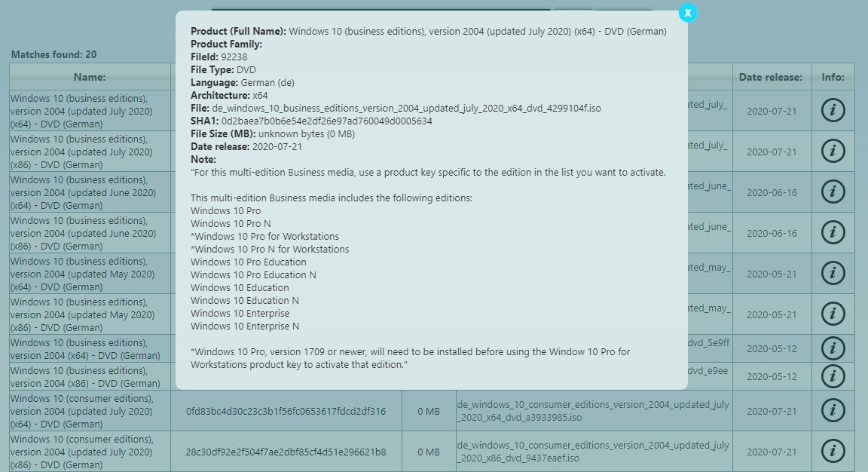Sort by the Date release column header
The image size is (868, 472).
[771, 77]
